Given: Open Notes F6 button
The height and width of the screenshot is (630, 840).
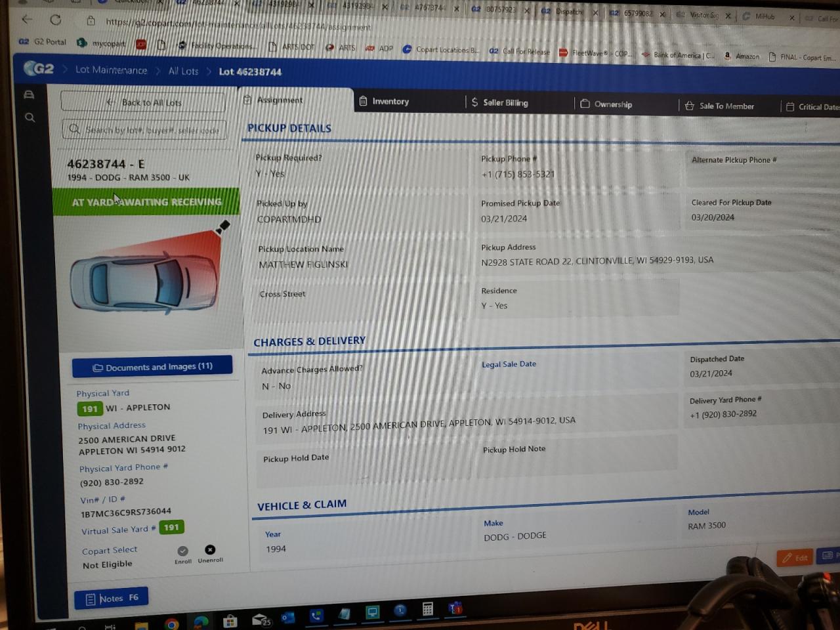Looking at the screenshot, I should tap(111, 598).
